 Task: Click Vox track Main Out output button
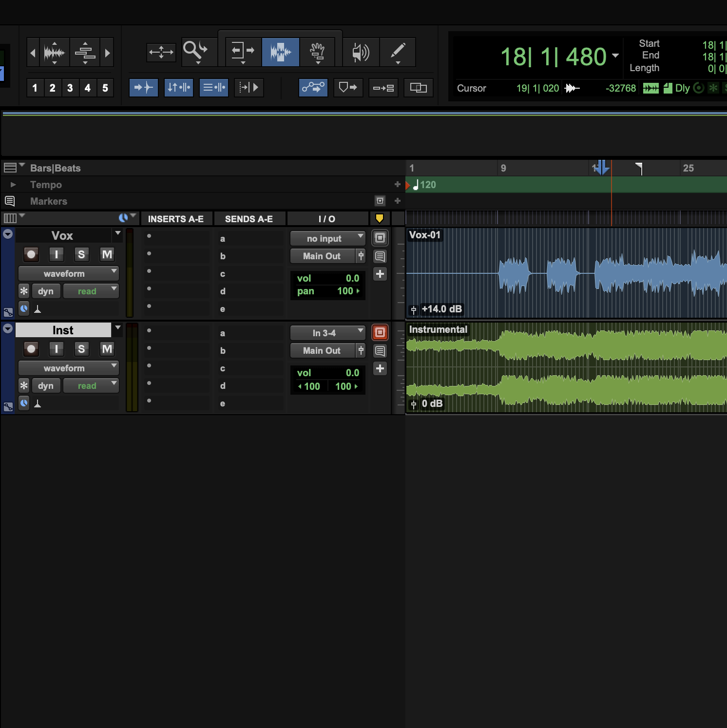coord(322,256)
